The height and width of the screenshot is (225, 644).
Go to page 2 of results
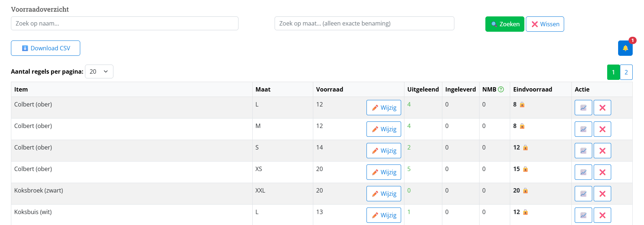tap(626, 72)
